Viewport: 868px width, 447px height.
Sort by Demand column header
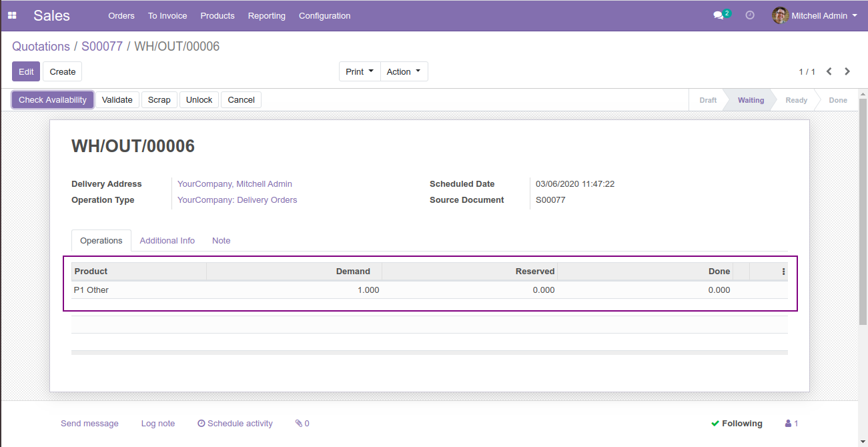294,272
